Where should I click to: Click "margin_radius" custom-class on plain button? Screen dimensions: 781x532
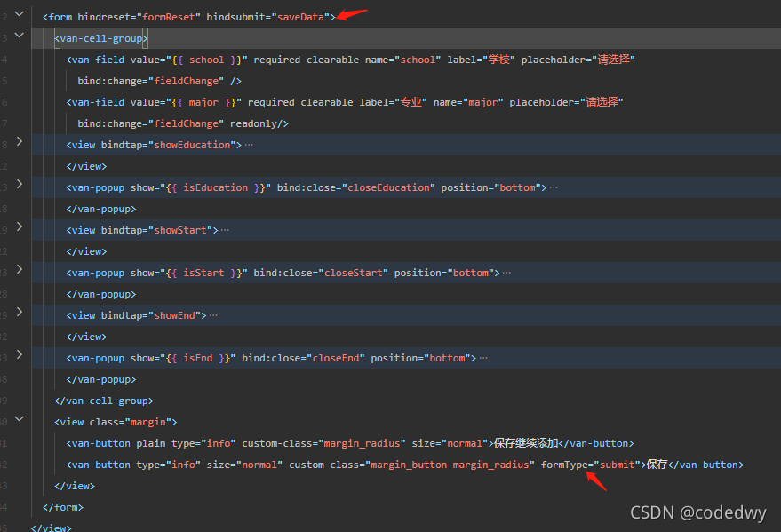tap(363, 443)
